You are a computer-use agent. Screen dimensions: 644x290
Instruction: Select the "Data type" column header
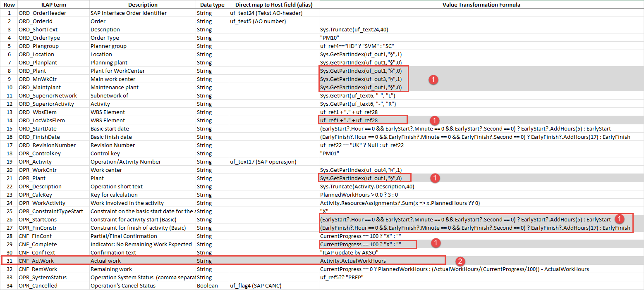[212, 5]
